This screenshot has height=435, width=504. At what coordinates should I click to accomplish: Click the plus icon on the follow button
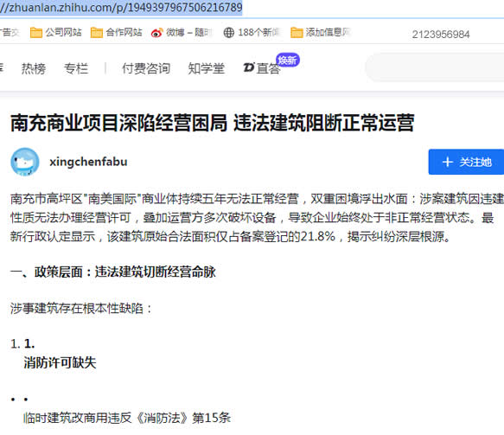pos(448,162)
